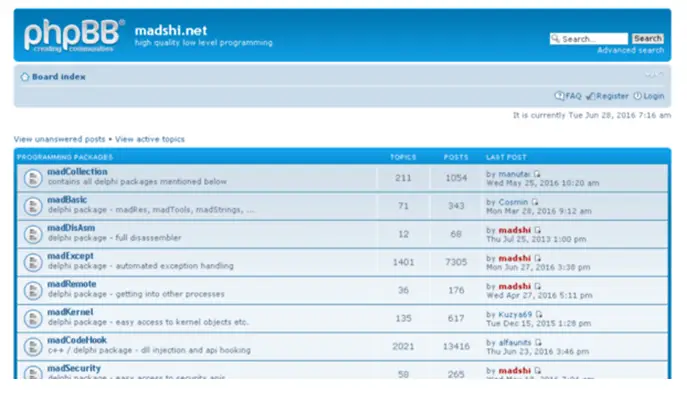This screenshot has width=687, height=404.
Task: Open the madDisAsm forum
Action: click(x=71, y=227)
